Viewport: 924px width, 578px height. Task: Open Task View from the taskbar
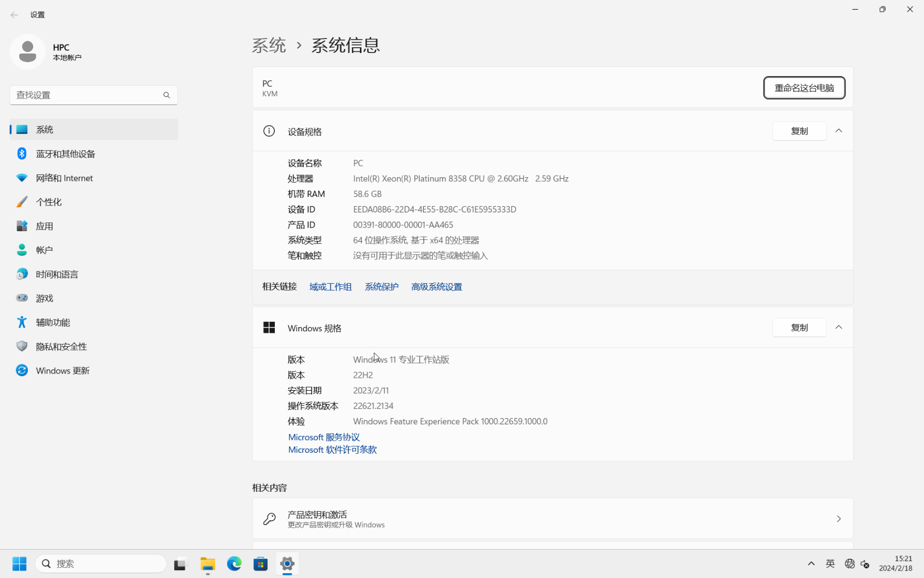tap(181, 564)
